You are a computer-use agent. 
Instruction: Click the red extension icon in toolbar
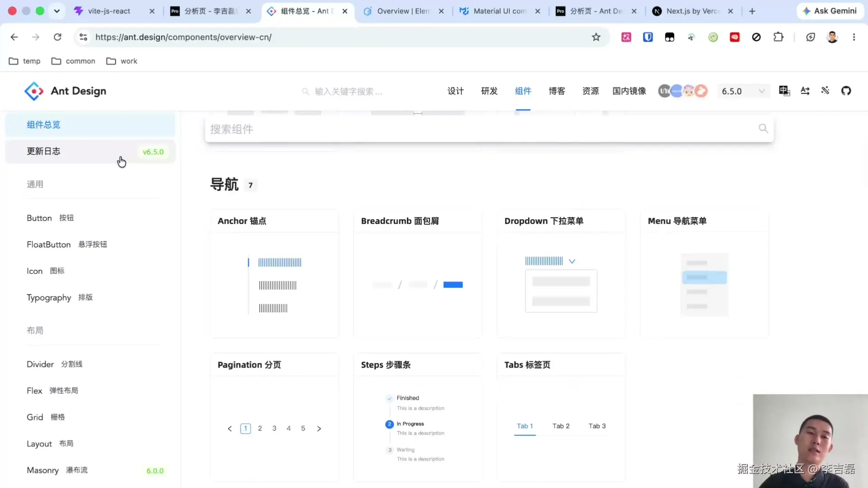pyautogui.click(x=735, y=37)
